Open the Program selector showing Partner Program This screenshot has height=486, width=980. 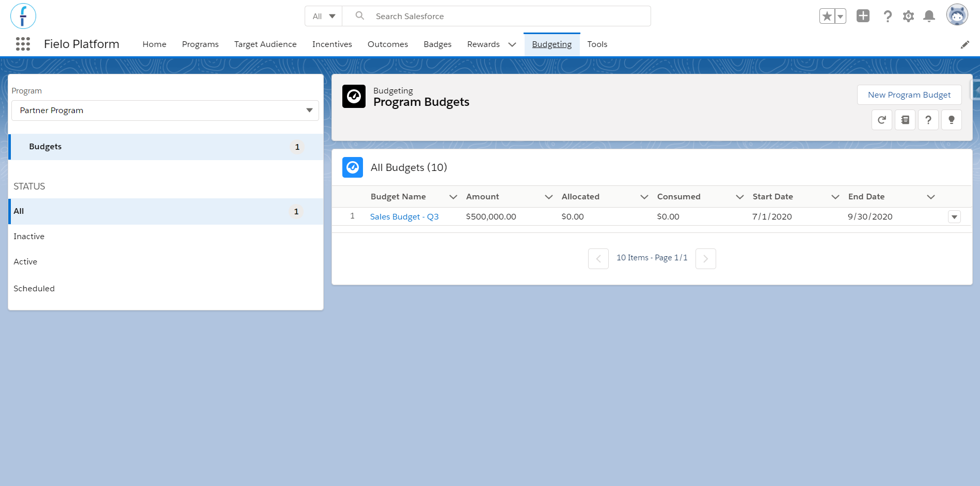pos(165,111)
